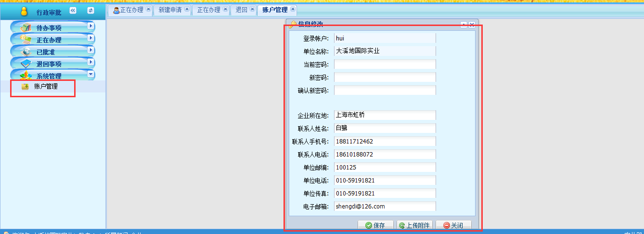The image size is (644, 234).
Task: Focus the 当前密码 input field
Action: click(385, 65)
